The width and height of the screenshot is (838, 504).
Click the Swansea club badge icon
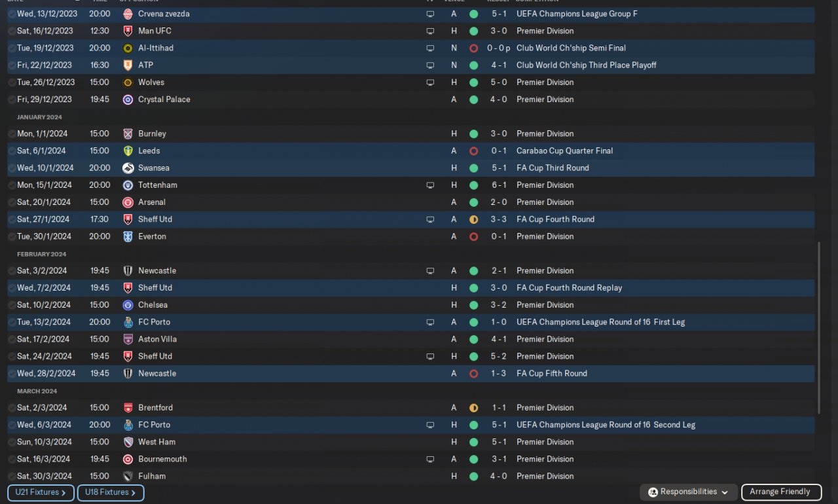(x=128, y=168)
